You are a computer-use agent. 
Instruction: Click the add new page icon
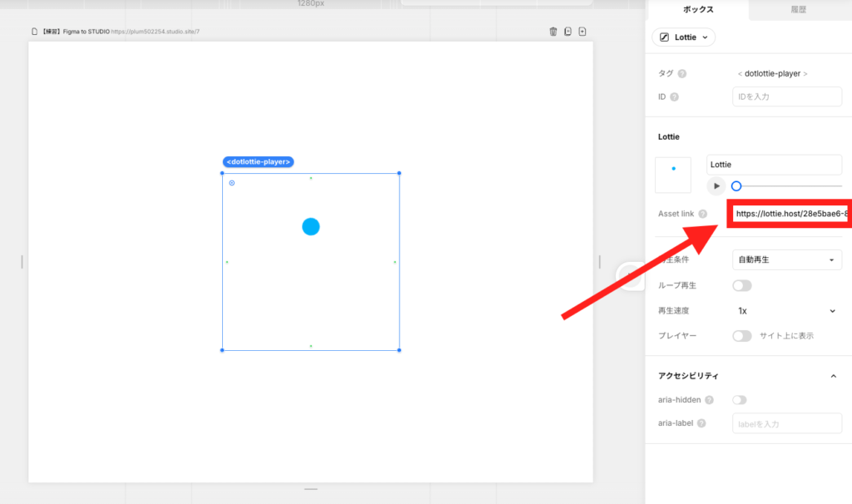pos(582,32)
